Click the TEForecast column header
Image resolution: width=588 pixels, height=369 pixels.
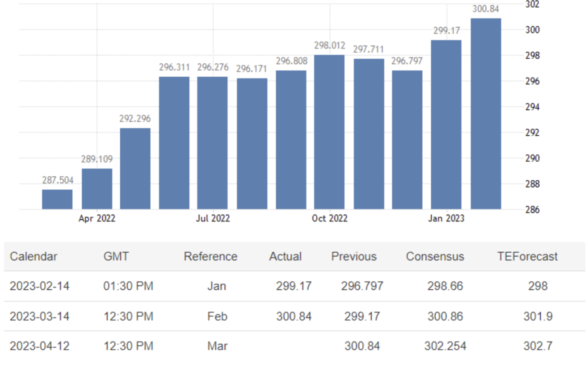point(527,257)
